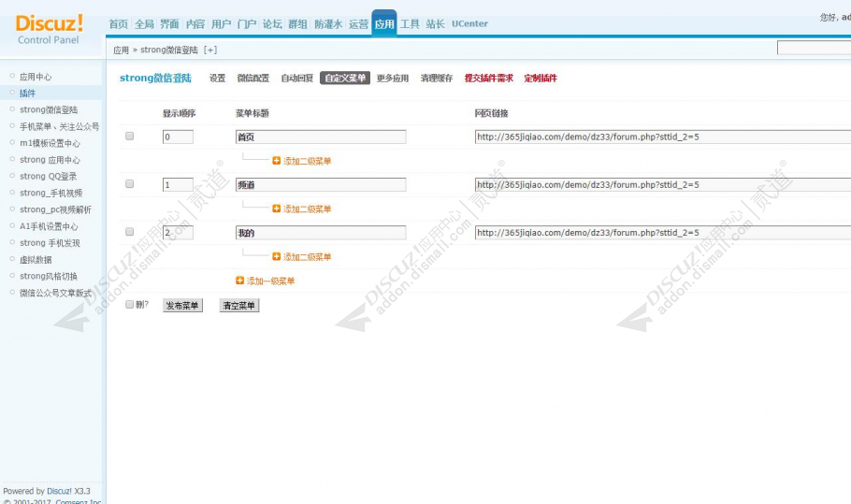This screenshot has height=504, width=851.
Task: Open the 防灌水 top navigation tab
Action: click(328, 24)
